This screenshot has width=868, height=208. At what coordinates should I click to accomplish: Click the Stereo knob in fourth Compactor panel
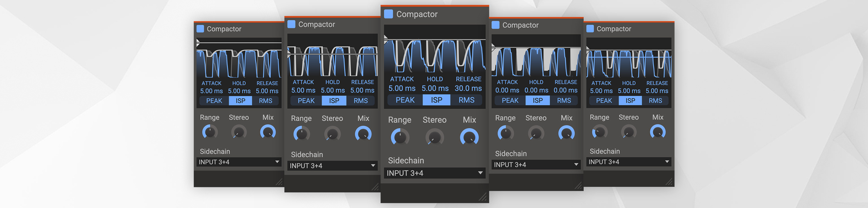536,133
